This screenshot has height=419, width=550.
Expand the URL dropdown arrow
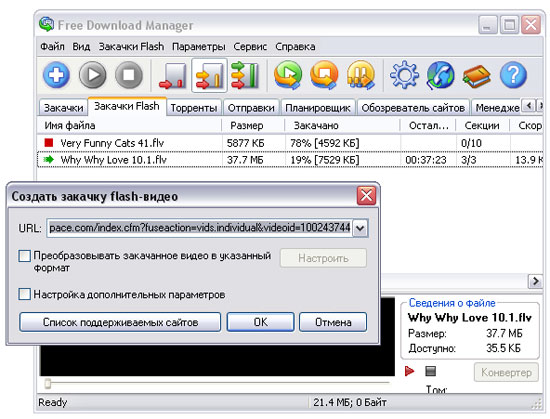[x=360, y=228]
